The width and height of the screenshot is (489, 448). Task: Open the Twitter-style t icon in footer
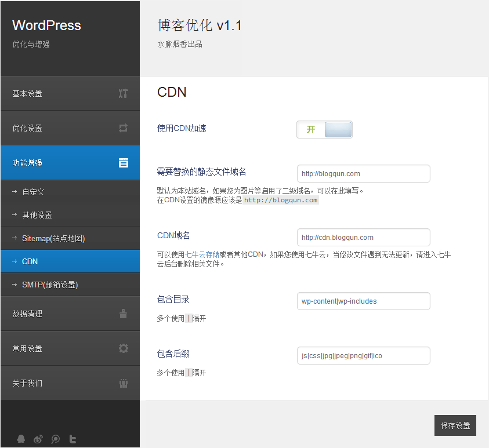coord(73,439)
